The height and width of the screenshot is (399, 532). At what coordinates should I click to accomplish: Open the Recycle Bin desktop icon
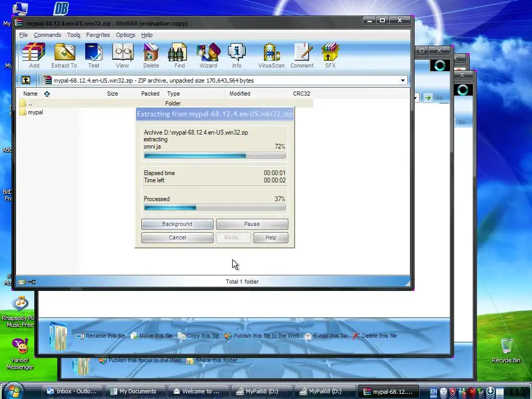pyautogui.click(x=506, y=351)
